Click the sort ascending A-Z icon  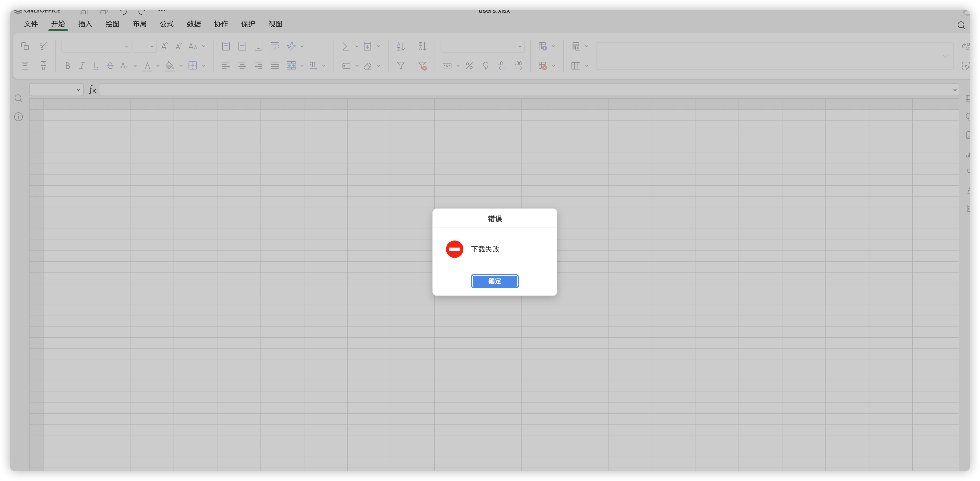(401, 46)
